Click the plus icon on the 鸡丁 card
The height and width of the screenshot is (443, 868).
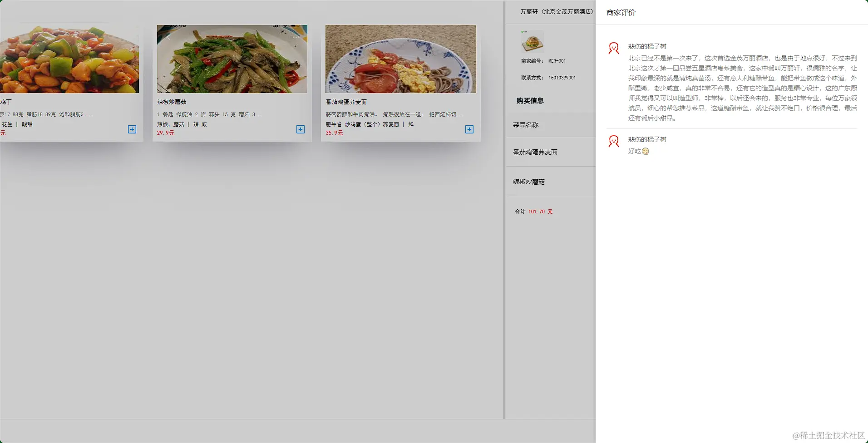tap(132, 129)
